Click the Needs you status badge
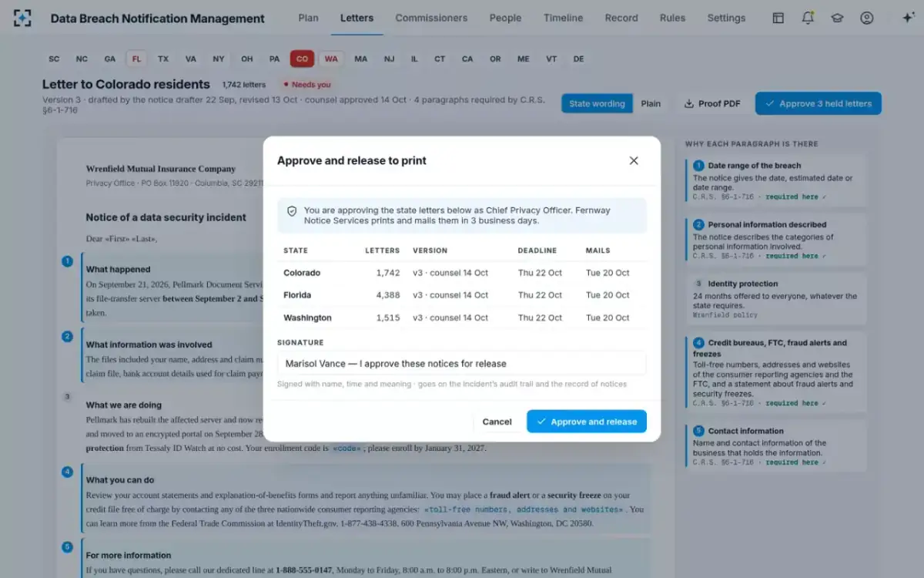Viewport: 924px width, 578px height. click(307, 85)
